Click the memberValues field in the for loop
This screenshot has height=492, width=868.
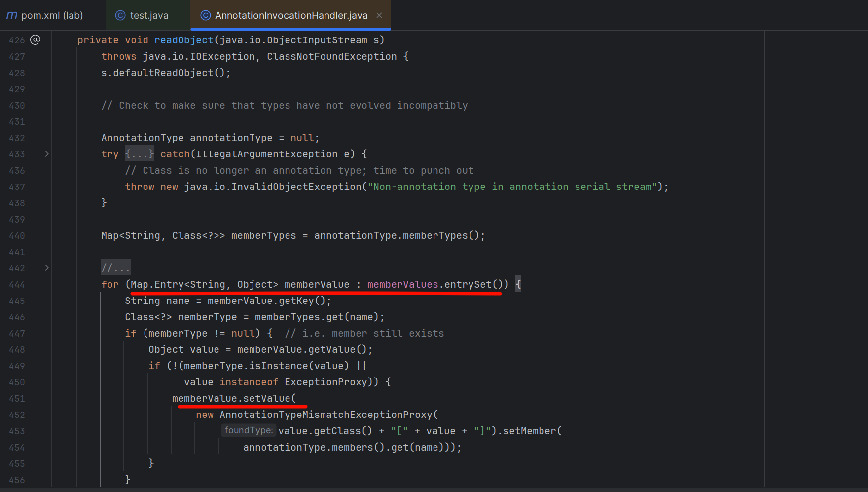coord(402,284)
